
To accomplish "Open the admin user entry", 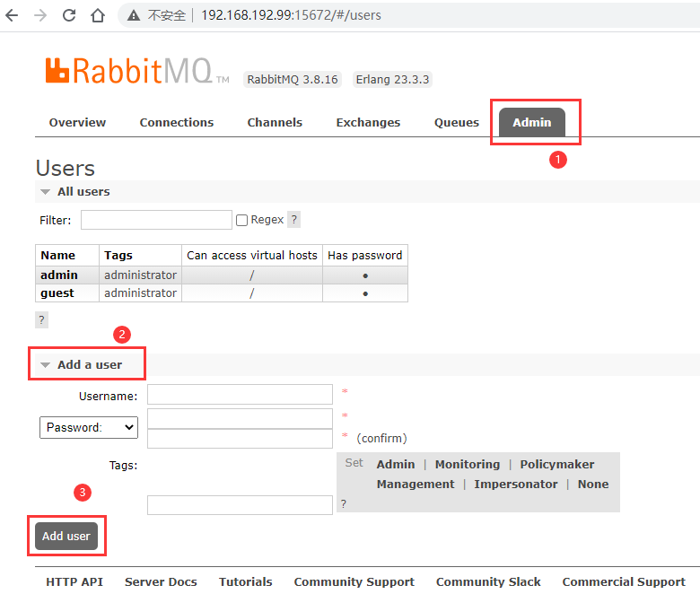I will pyautogui.click(x=59, y=275).
